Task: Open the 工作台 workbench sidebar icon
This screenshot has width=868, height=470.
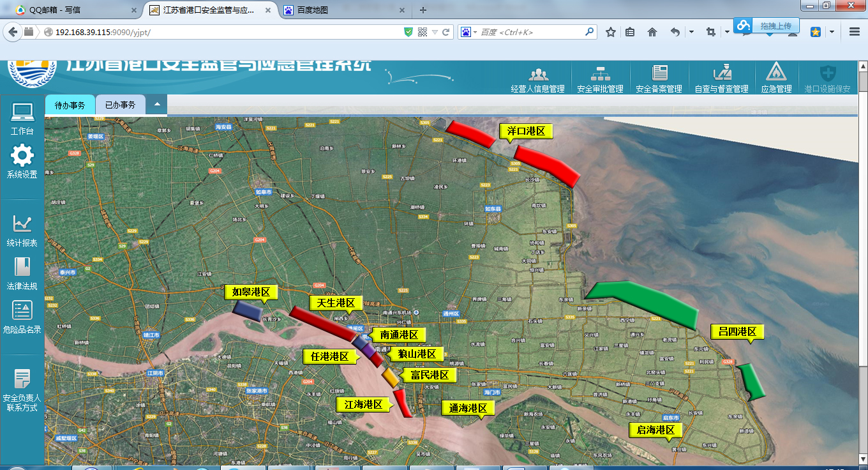Action: [x=22, y=118]
